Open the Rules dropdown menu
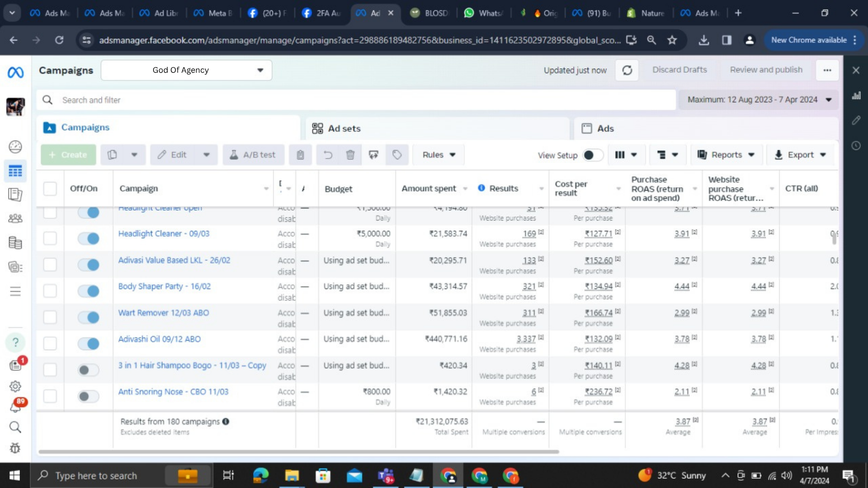The height and width of the screenshot is (488, 868). (x=438, y=155)
